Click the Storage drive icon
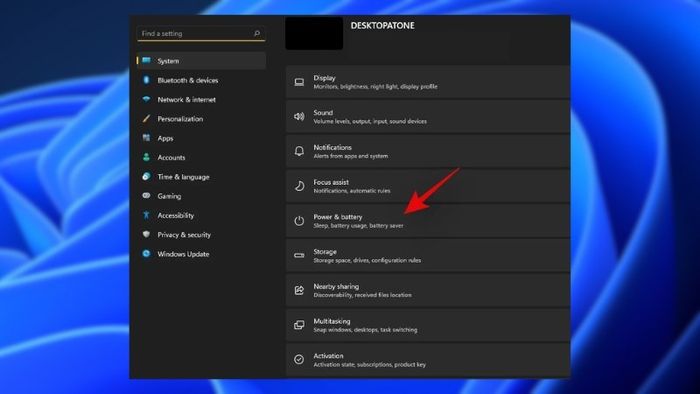The width and height of the screenshot is (700, 394). click(x=299, y=256)
